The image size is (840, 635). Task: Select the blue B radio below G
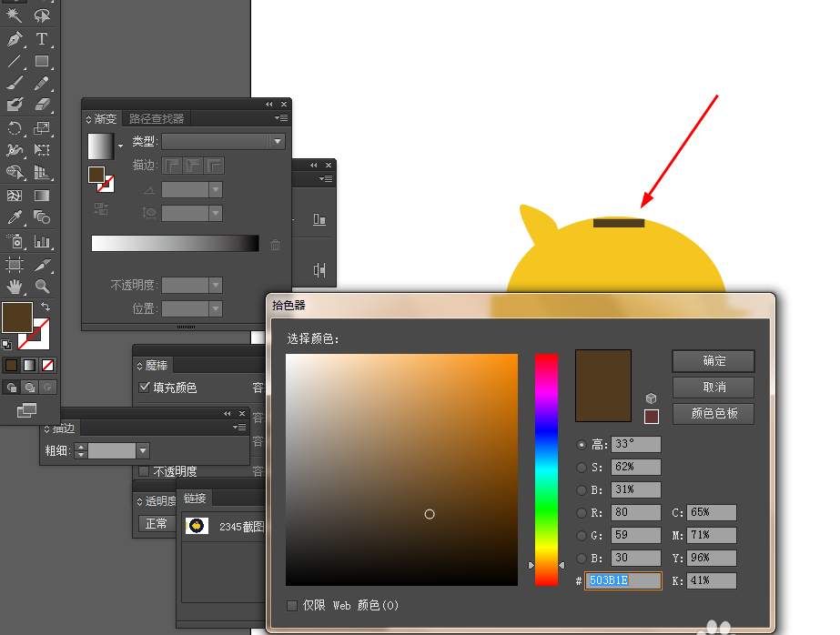582,559
